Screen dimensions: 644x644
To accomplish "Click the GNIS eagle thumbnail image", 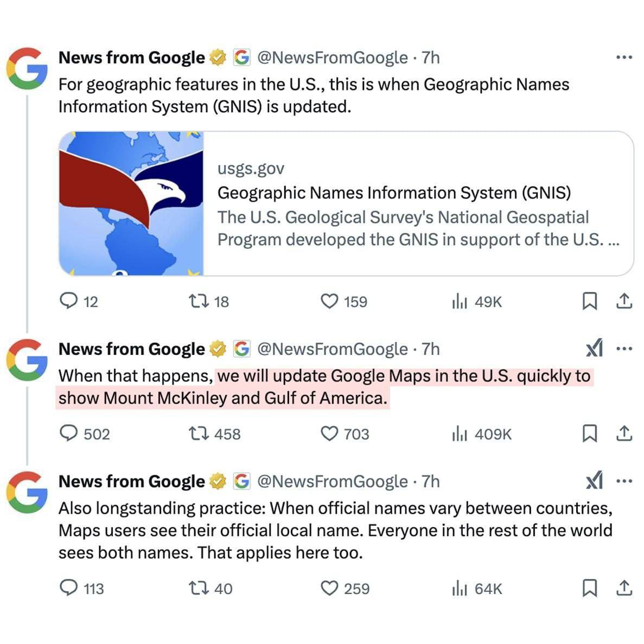I will point(131,203).
